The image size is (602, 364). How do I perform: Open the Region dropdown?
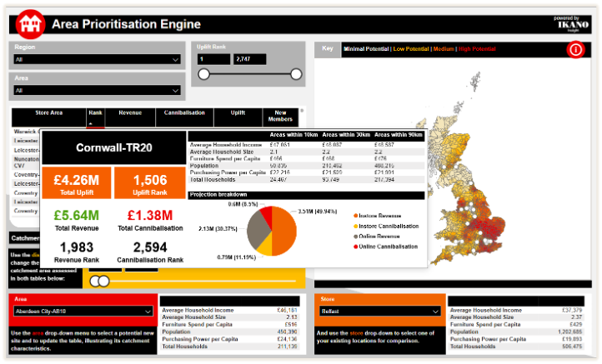click(97, 59)
